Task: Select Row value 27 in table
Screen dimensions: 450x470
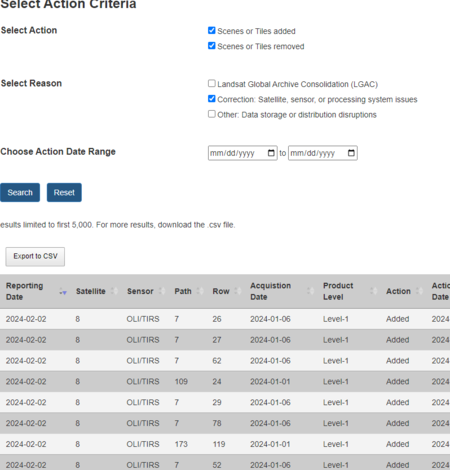Action: (217, 340)
